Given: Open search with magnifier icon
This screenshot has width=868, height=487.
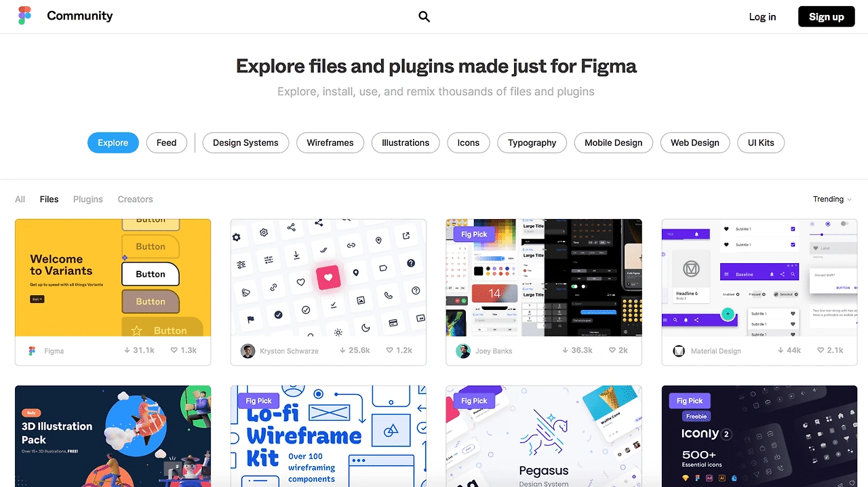Looking at the screenshot, I should pyautogui.click(x=424, y=17).
